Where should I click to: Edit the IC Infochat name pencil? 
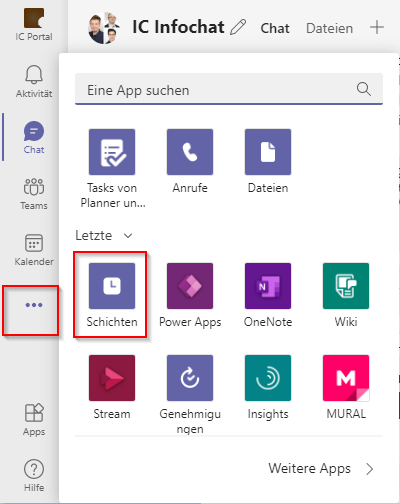tap(238, 27)
